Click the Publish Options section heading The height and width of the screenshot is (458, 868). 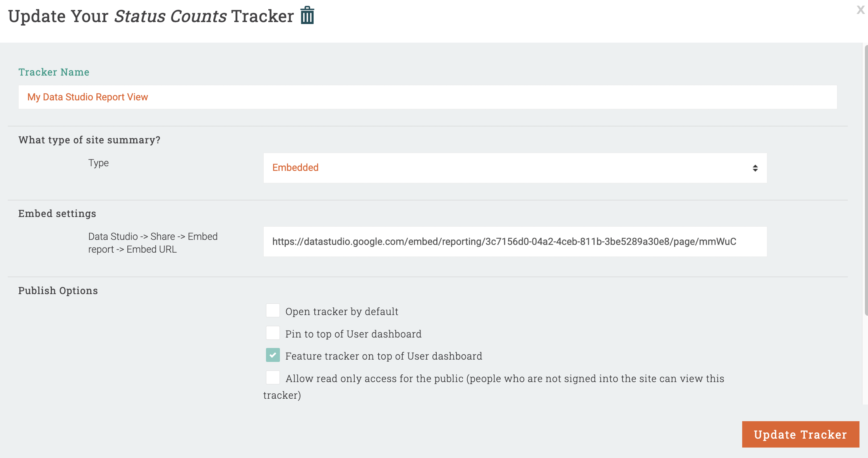tap(58, 291)
